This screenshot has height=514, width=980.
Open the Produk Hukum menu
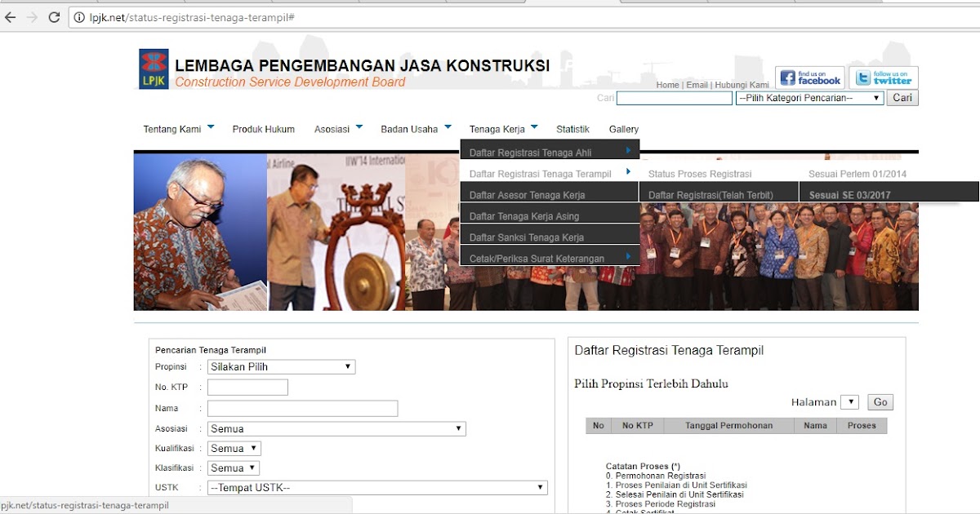263,129
